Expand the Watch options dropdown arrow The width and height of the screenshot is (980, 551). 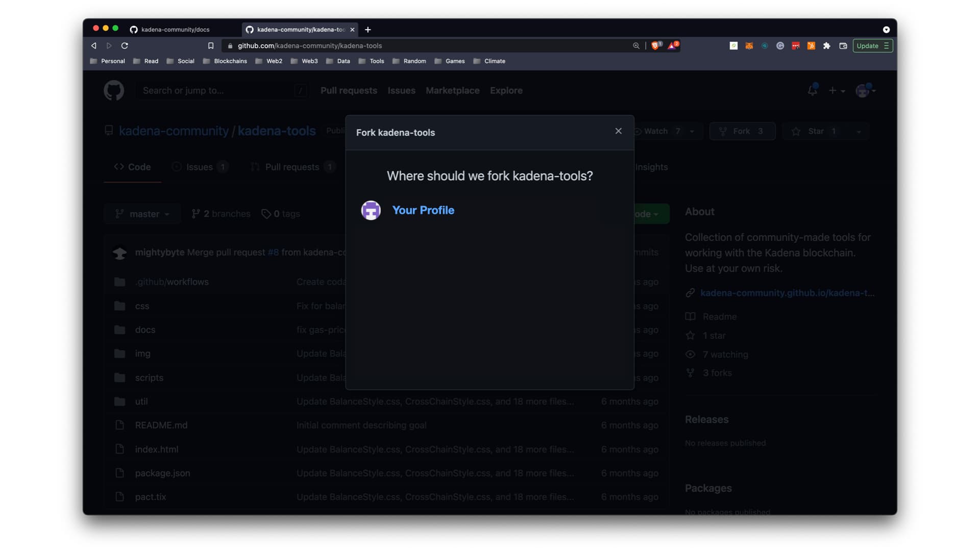pyautogui.click(x=692, y=131)
